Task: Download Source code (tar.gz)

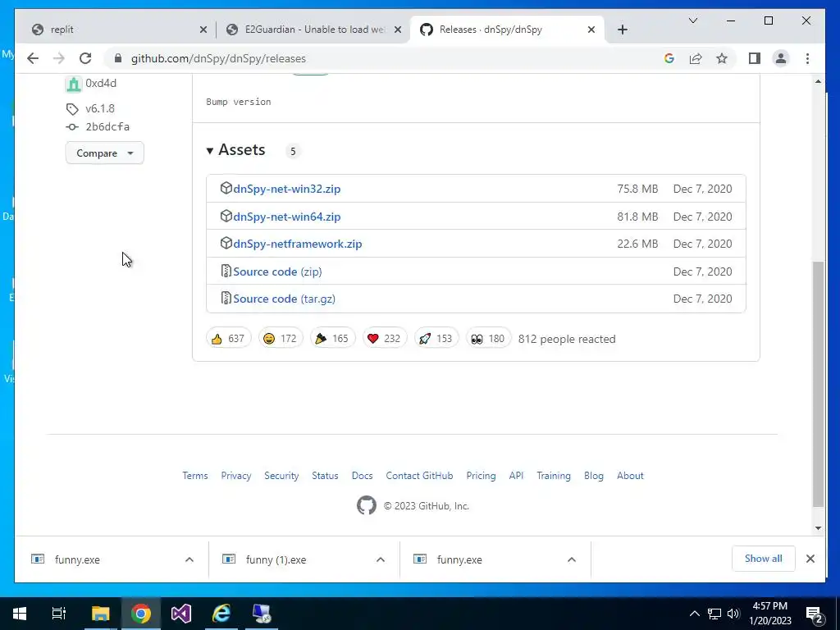Action: point(284,299)
